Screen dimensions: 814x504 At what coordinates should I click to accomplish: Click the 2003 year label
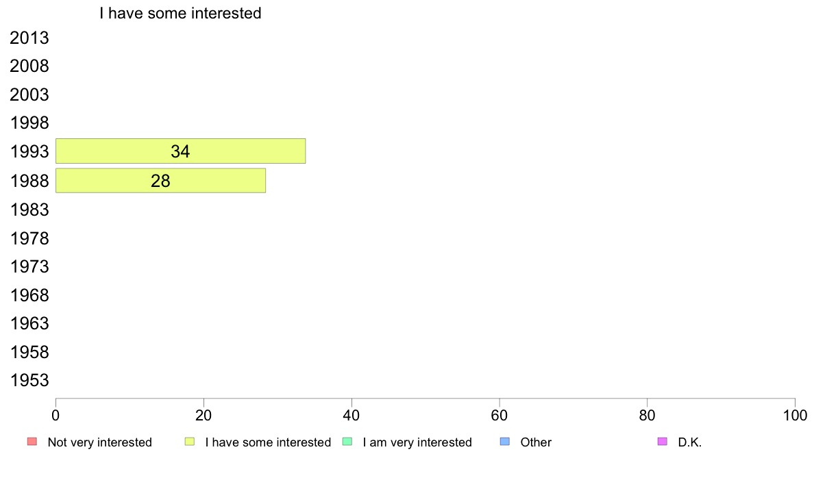click(x=29, y=95)
